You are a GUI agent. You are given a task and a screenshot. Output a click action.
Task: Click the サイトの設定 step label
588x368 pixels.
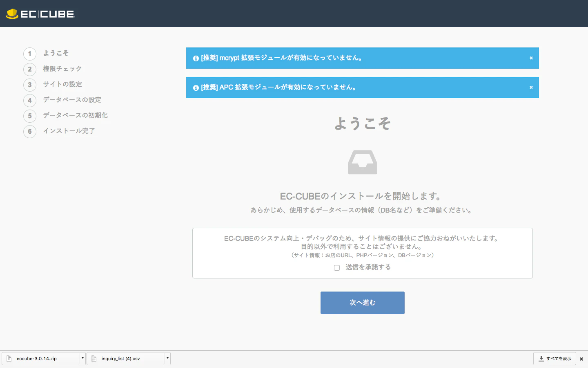point(62,84)
